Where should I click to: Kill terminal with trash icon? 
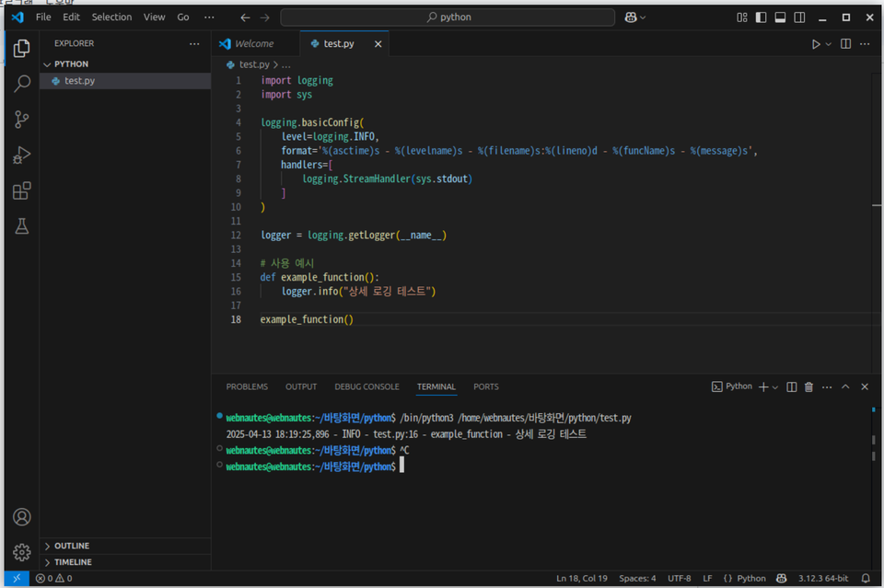pyautogui.click(x=808, y=386)
